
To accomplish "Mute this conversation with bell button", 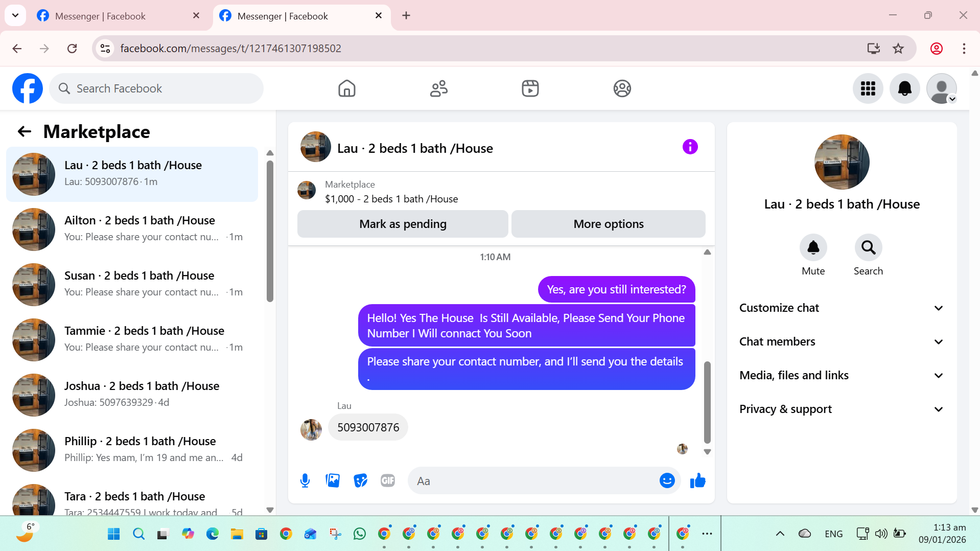I will coord(813,248).
